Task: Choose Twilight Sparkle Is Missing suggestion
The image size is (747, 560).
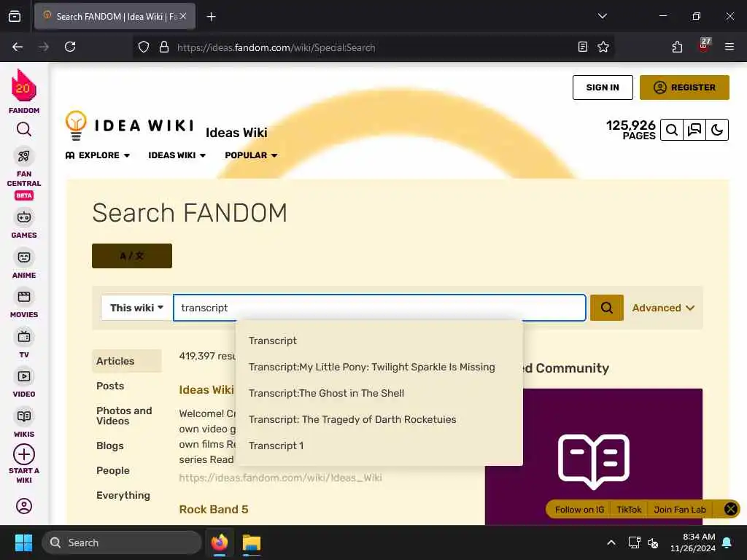Action: tap(379, 367)
